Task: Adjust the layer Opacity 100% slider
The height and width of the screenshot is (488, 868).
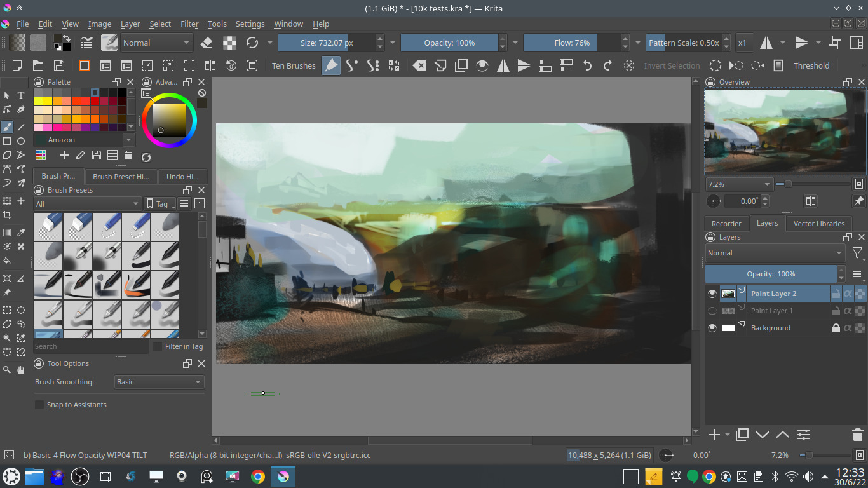Action: (x=771, y=274)
